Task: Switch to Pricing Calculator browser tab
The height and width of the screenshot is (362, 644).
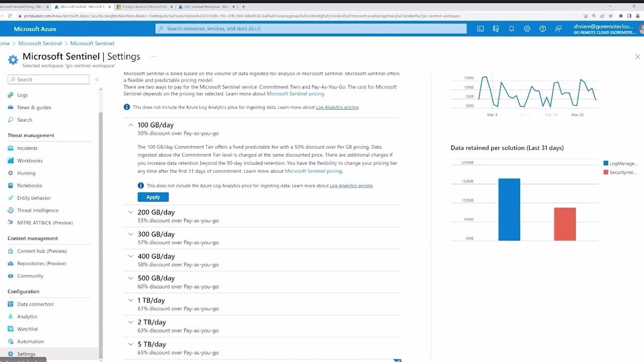Action: [145, 7]
